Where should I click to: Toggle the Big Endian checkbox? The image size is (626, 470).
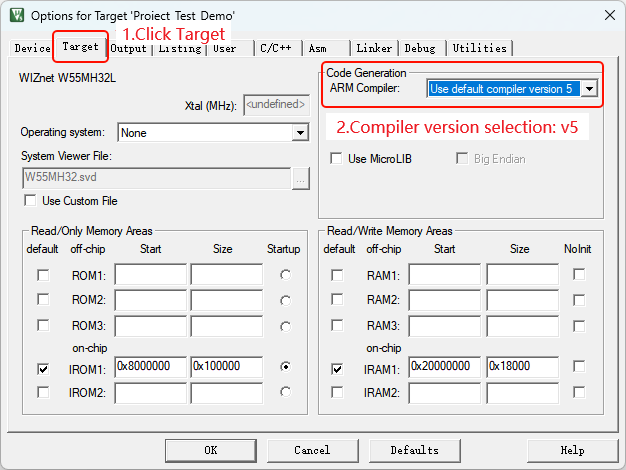(462, 159)
